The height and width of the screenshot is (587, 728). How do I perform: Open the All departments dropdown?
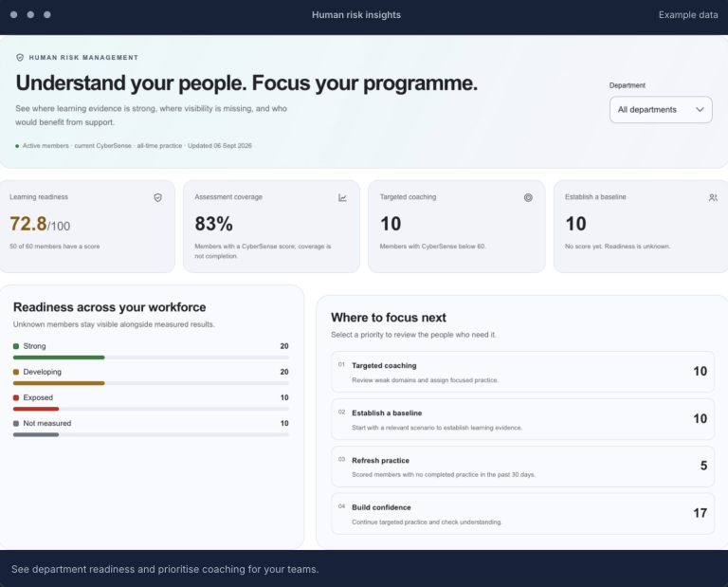point(661,110)
